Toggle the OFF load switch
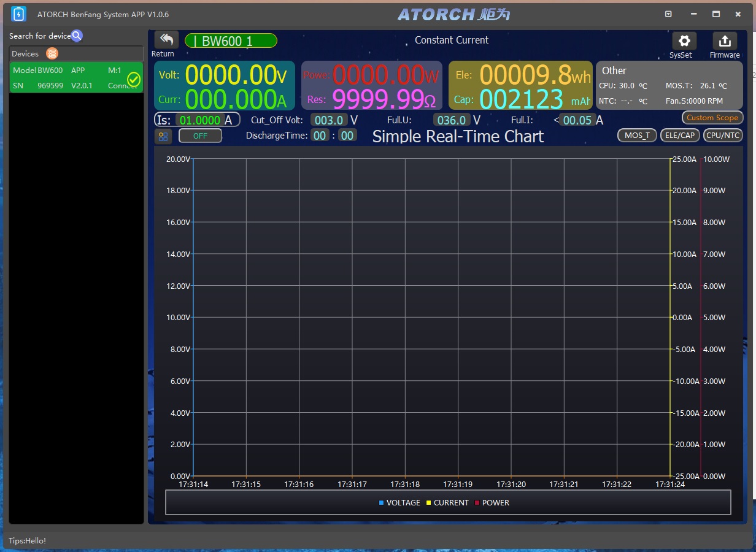The width and height of the screenshot is (756, 552). tap(200, 136)
